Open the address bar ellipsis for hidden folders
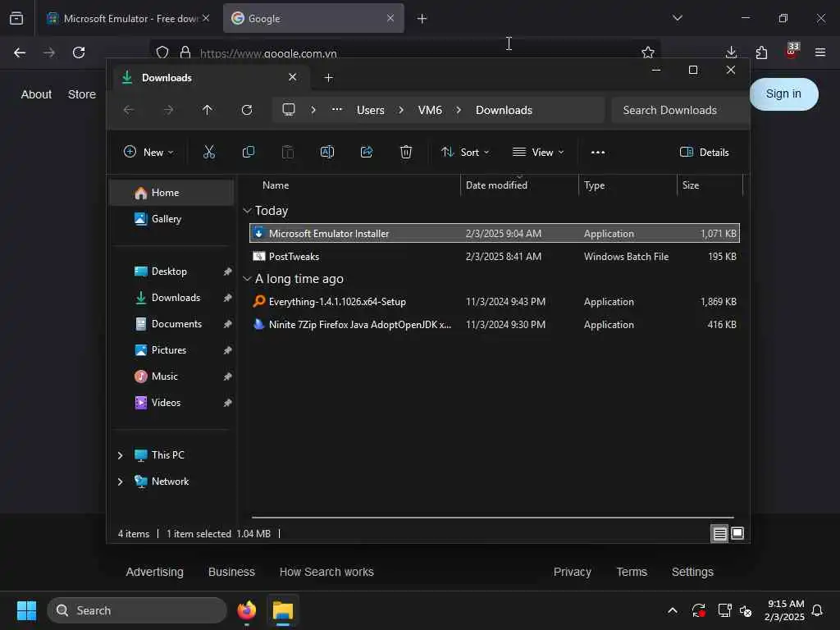Screen dimensions: 840x630 337,109
